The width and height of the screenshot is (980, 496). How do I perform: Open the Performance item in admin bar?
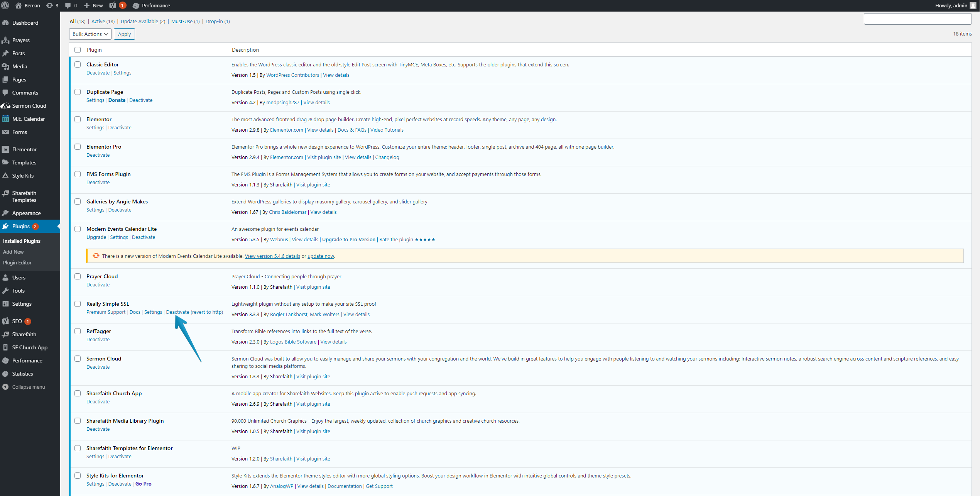[151, 5]
